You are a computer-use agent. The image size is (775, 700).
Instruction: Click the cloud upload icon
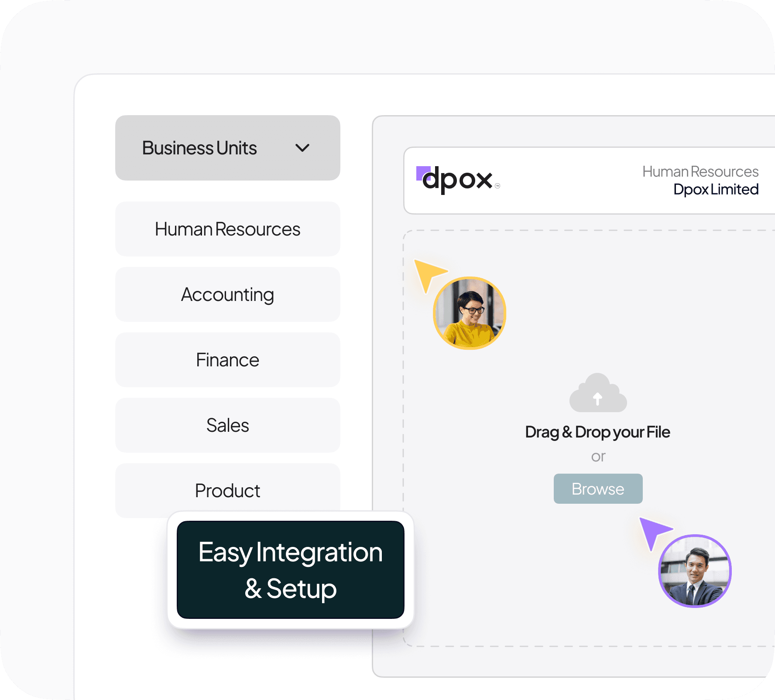point(598,393)
